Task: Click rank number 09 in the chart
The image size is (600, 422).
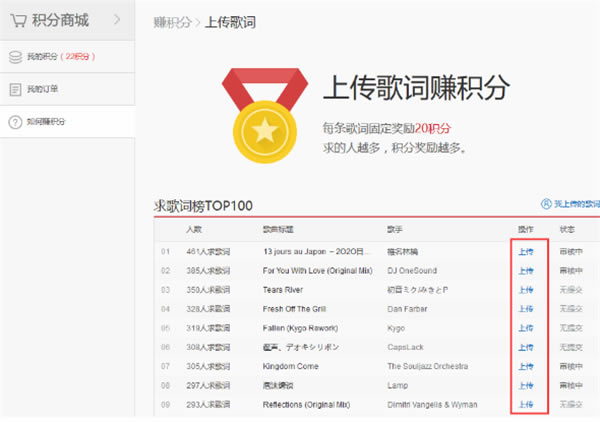Action: coord(165,405)
